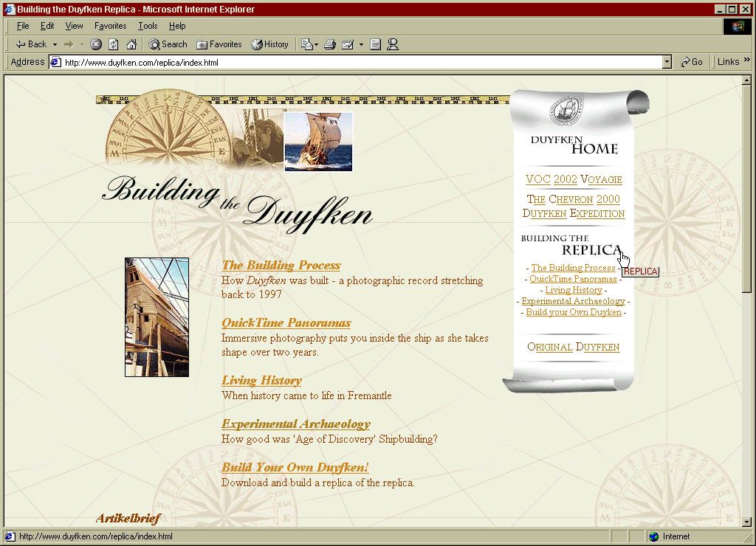The height and width of the screenshot is (546, 756).
Task: Click the Discuss toolbar icon
Action: [x=376, y=44]
